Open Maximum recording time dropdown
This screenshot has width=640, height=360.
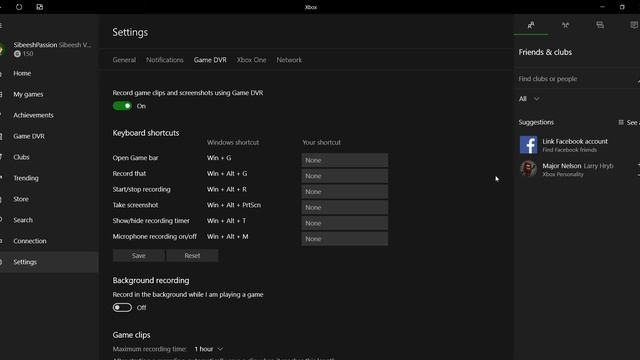coord(209,349)
